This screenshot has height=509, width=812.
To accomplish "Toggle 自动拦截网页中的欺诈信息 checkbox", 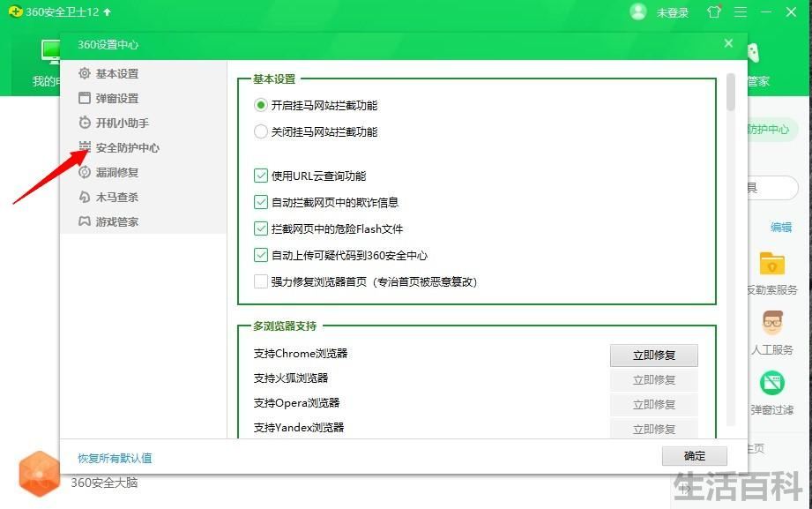I will coord(260,203).
